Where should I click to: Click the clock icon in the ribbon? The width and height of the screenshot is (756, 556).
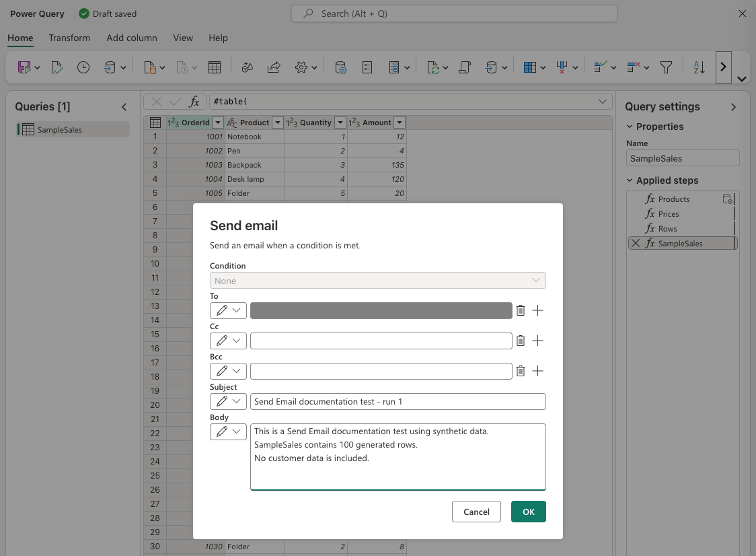pos(83,67)
